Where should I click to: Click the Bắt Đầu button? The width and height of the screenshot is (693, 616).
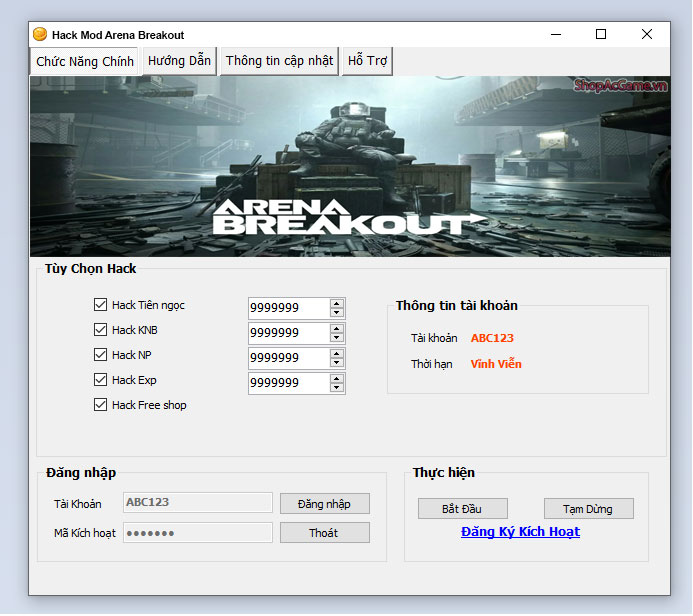point(463,509)
